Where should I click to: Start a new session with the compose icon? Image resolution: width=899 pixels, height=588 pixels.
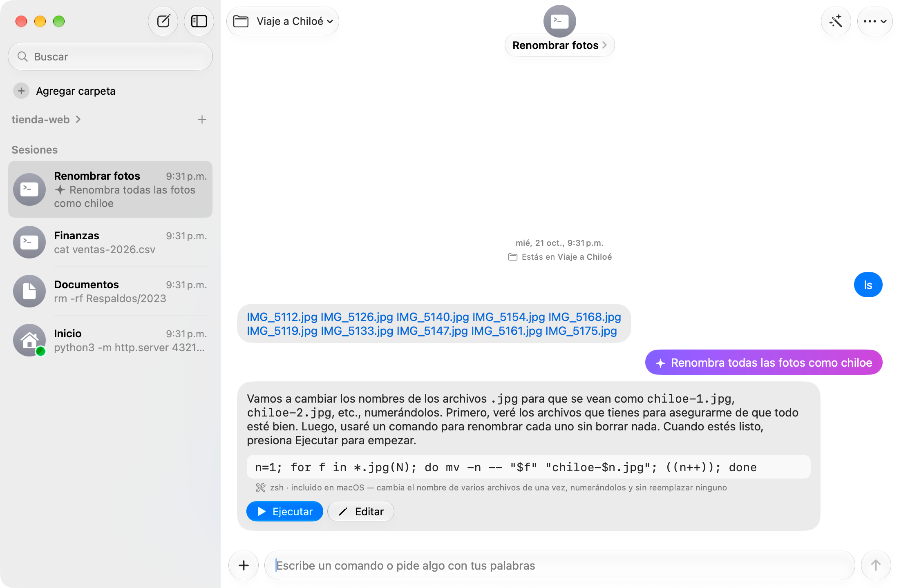(x=163, y=21)
